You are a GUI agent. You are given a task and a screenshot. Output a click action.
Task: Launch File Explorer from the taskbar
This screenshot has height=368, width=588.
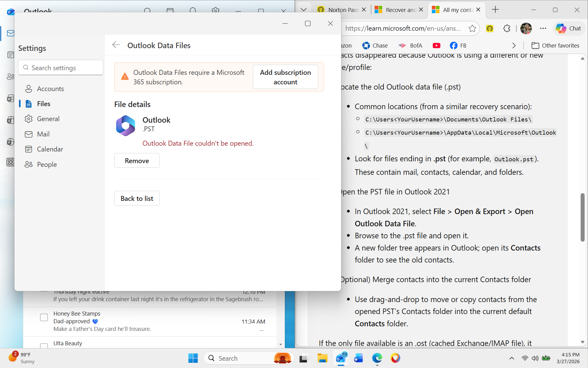(322, 358)
